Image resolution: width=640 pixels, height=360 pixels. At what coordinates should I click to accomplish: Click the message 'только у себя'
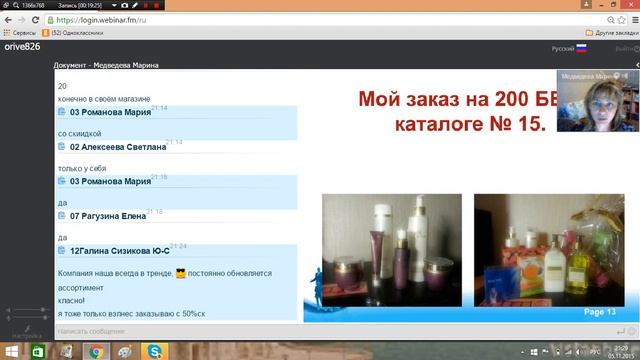coord(82,168)
